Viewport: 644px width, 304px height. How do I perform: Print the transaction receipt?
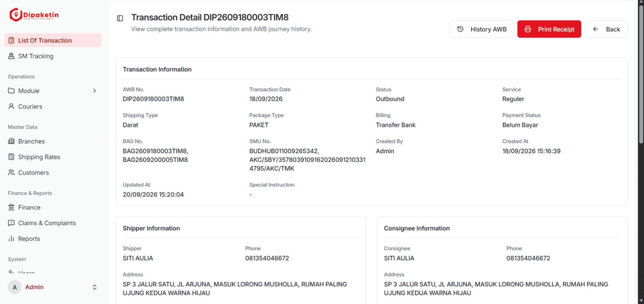(x=549, y=29)
